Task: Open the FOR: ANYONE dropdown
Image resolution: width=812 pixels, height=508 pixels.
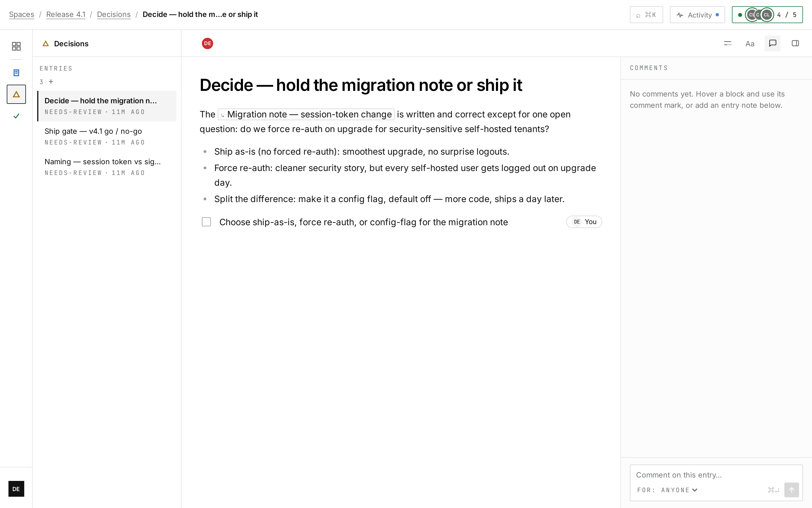Action: coord(667,490)
